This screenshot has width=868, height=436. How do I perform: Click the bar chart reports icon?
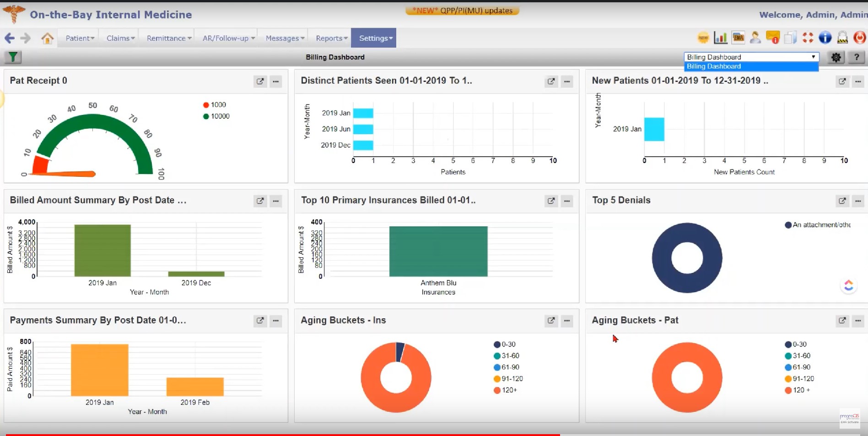[720, 38]
